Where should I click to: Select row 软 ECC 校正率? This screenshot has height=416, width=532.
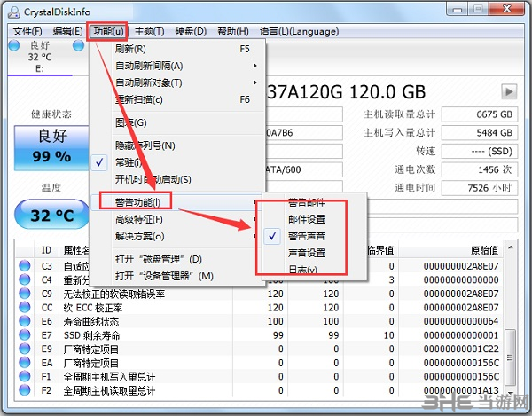click(260, 308)
